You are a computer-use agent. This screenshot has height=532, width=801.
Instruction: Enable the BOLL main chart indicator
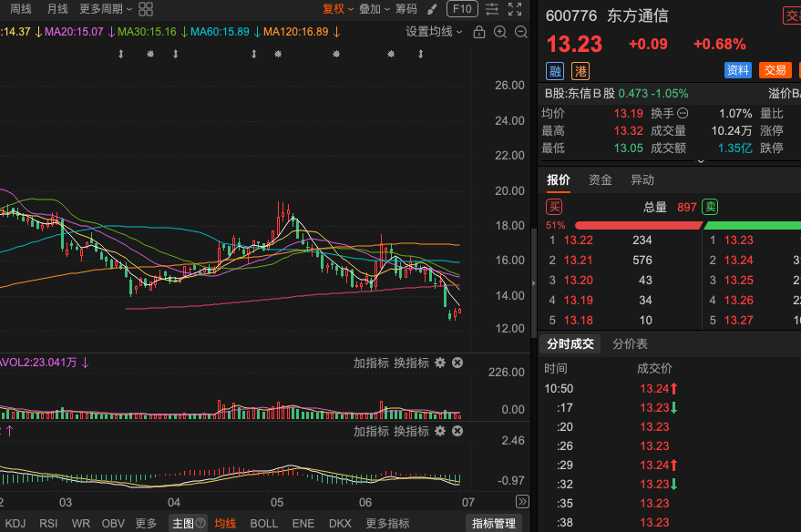click(x=263, y=523)
